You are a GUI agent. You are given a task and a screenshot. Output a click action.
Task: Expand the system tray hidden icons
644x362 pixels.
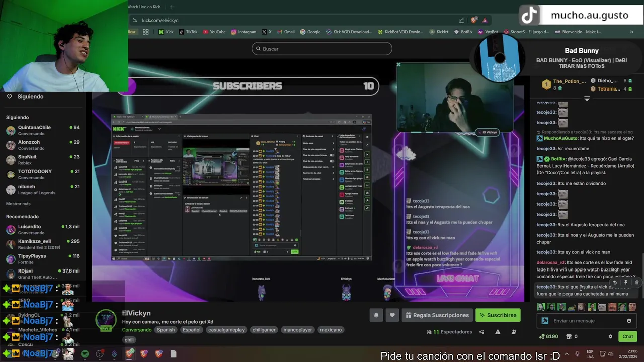click(567, 354)
